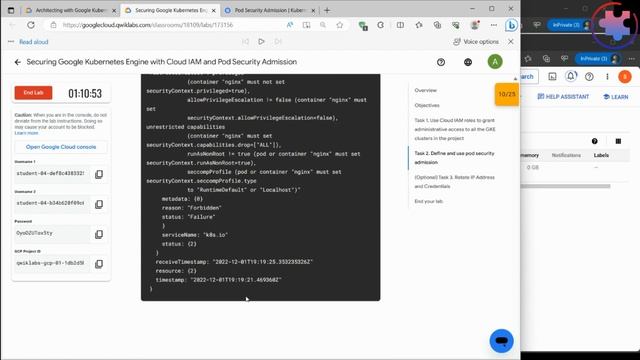Click black help icon above the table
This screenshot has width=640, height=360.
click(x=595, y=141)
